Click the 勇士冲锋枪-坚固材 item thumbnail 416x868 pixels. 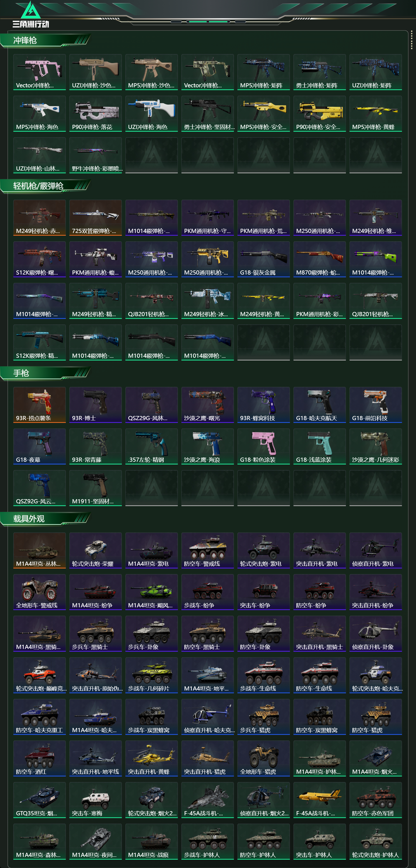click(x=207, y=113)
